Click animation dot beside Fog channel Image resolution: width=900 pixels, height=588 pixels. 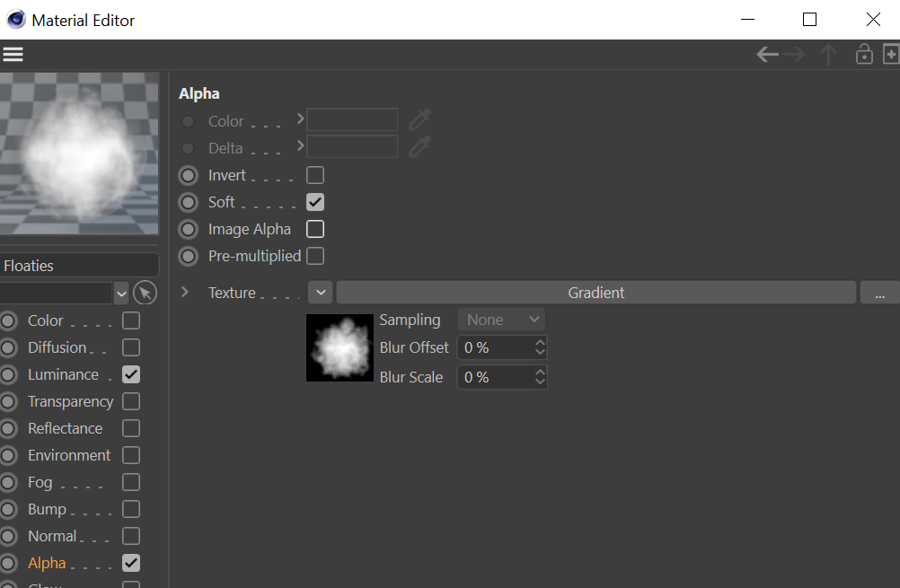[x=8, y=482]
